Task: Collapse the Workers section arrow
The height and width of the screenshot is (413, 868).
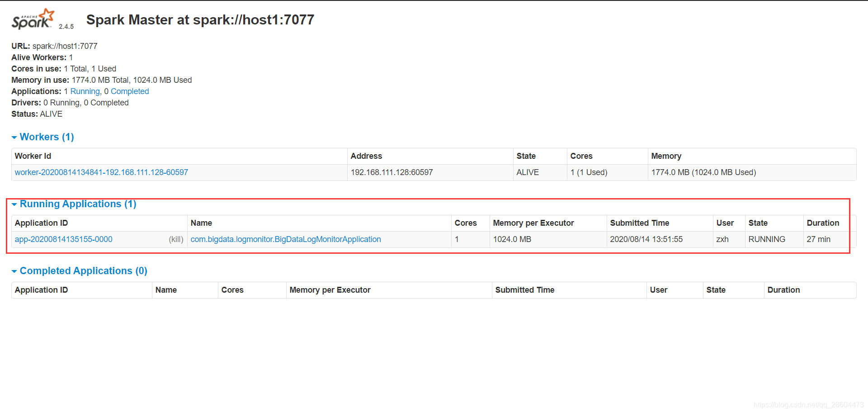Action: 14,138
